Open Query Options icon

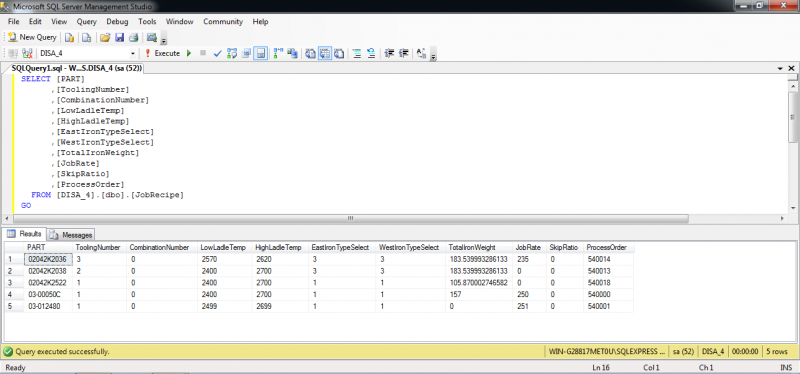click(x=246, y=53)
